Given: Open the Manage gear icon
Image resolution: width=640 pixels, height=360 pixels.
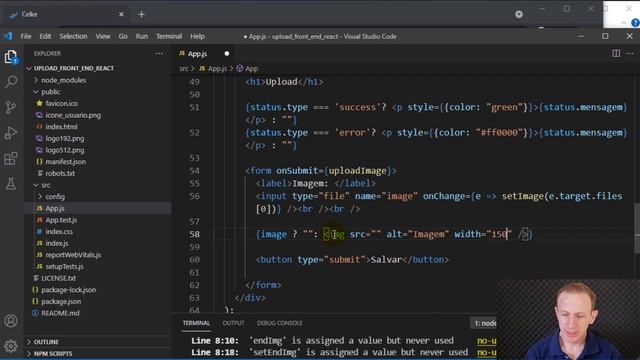Looking at the screenshot, I should pyautogui.click(x=11, y=346).
